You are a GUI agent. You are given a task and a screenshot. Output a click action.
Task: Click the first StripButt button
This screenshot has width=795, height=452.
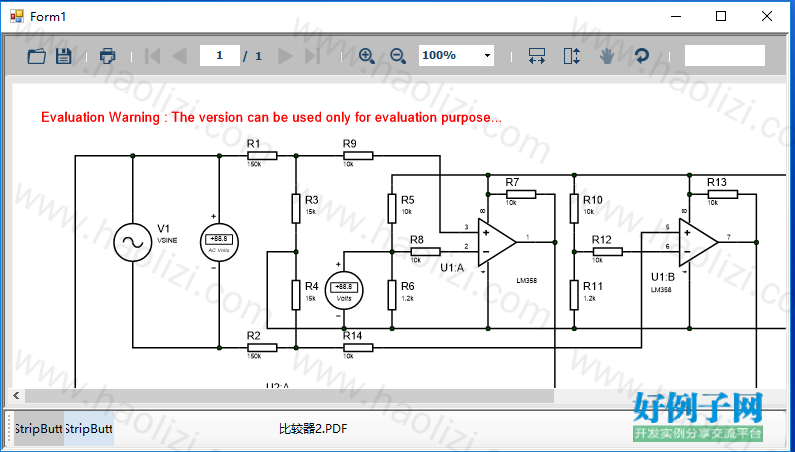point(39,429)
